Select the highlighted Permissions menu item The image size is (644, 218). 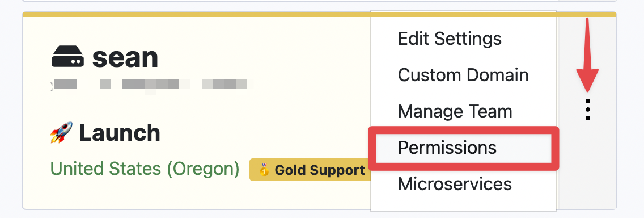[464, 148]
